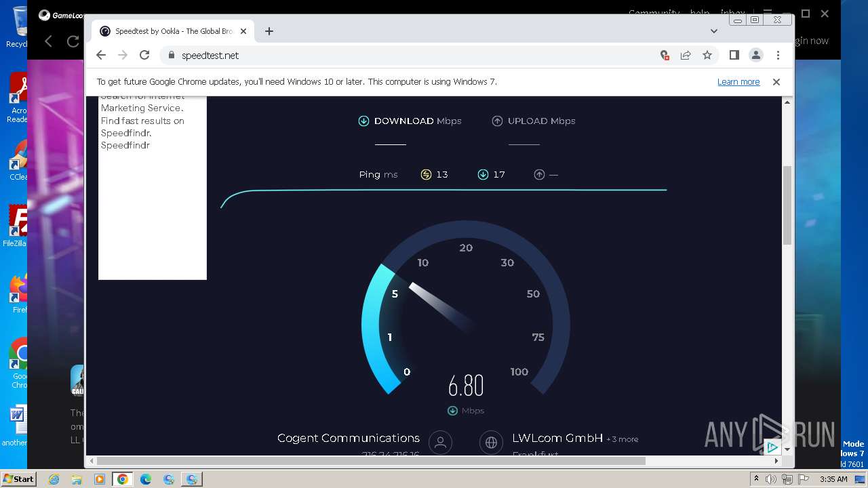Click the LWLcom GmbH server name
868x488 pixels.
click(557, 439)
